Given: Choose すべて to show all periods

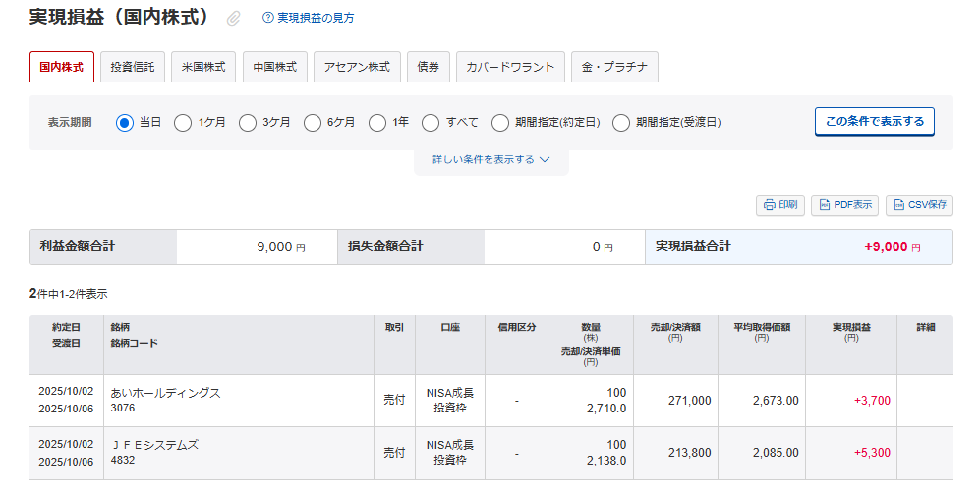Looking at the screenshot, I should tap(431, 123).
